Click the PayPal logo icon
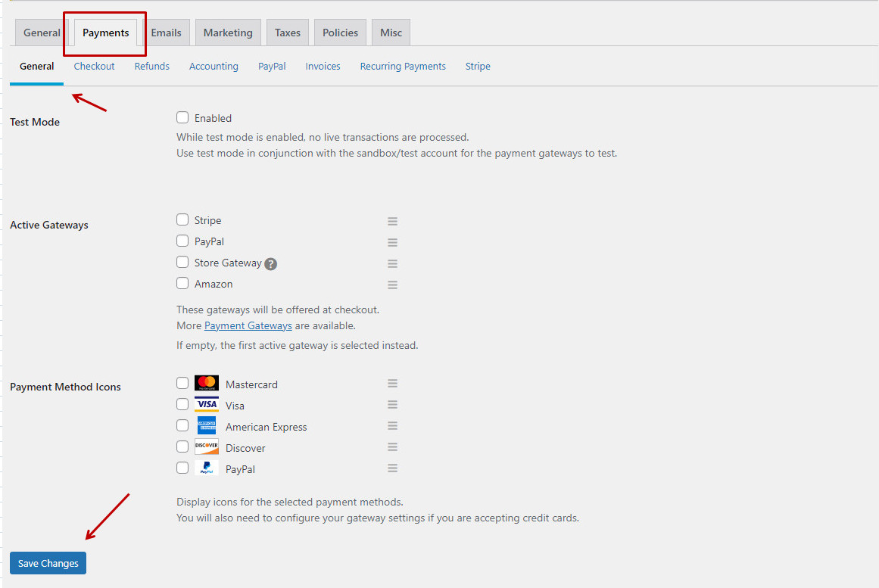The image size is (879, 588). pyautogui.click(x=206, y=468)
